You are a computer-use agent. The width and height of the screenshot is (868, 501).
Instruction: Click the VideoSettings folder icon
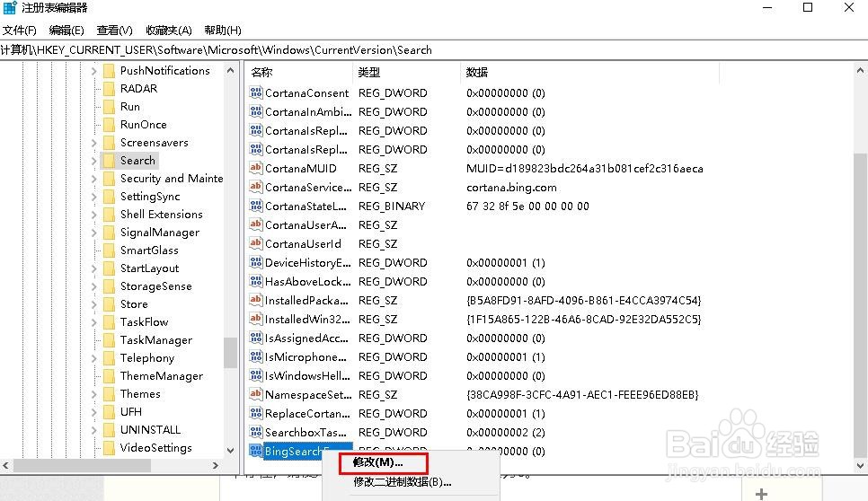point(109,447)
